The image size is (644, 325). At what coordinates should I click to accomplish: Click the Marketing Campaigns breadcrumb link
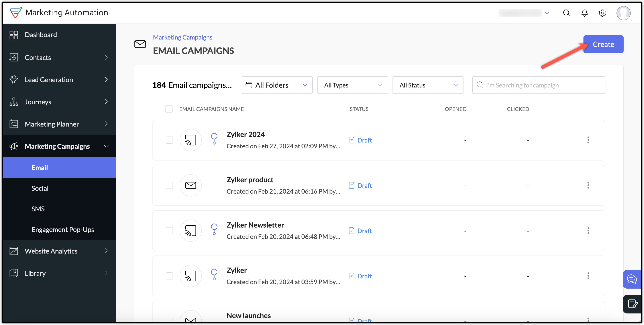183,37
